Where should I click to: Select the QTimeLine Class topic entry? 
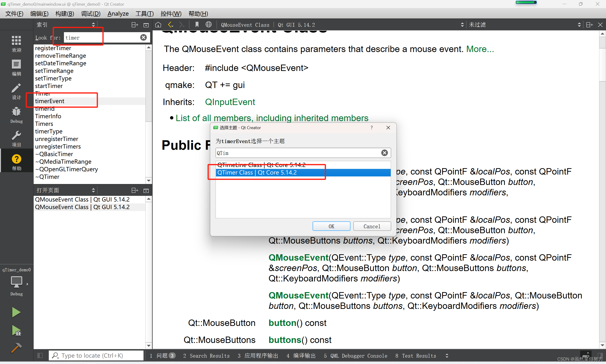[x=261, y=165]
